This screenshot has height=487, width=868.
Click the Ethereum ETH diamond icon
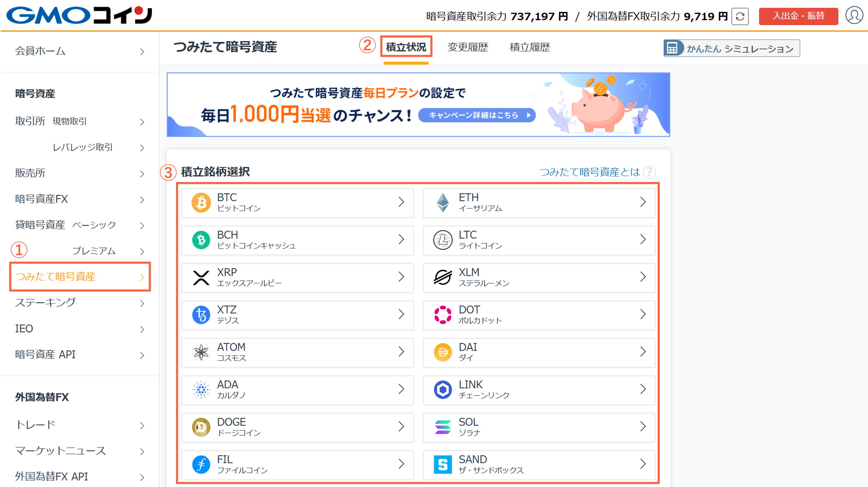tap(443, 202)
